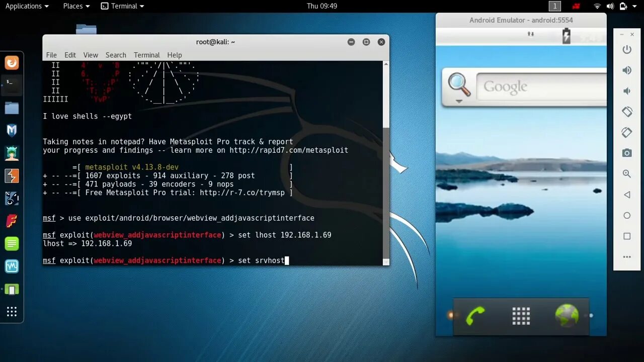This screenshot has height=362, width=644.
Task: Launch the red F dock application
Action: click(12, 221)
